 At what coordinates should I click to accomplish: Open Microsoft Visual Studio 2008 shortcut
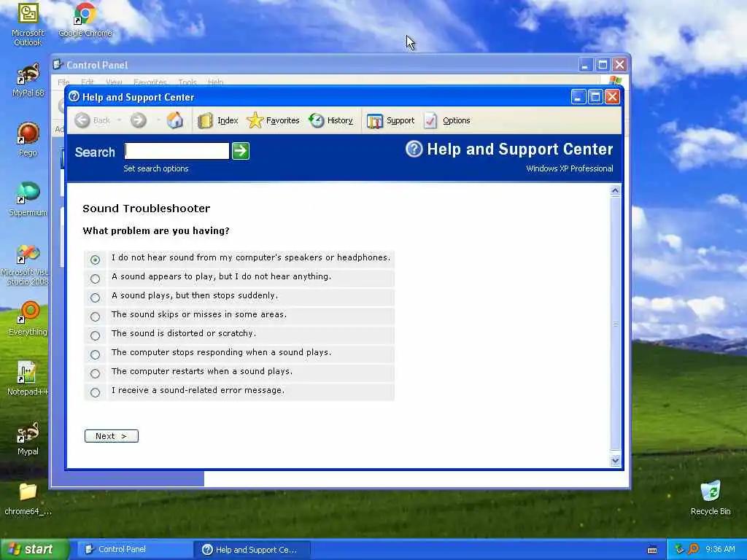point(27,265)
